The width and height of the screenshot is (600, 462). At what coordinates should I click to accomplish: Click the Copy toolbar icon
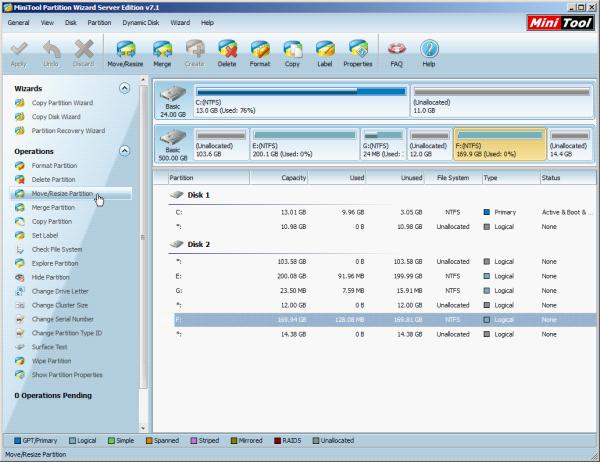tap(292, 53)
